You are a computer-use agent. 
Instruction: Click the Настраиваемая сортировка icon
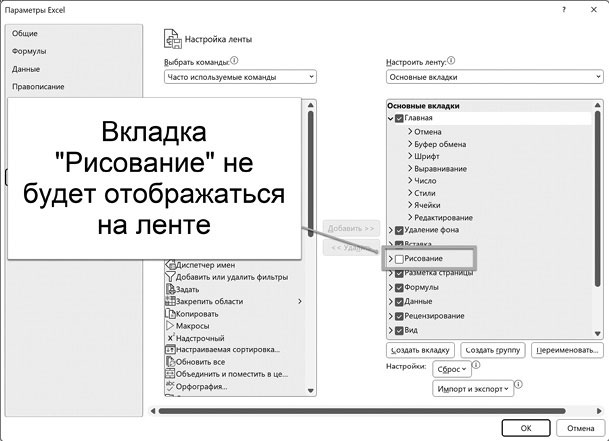[170, 350]
